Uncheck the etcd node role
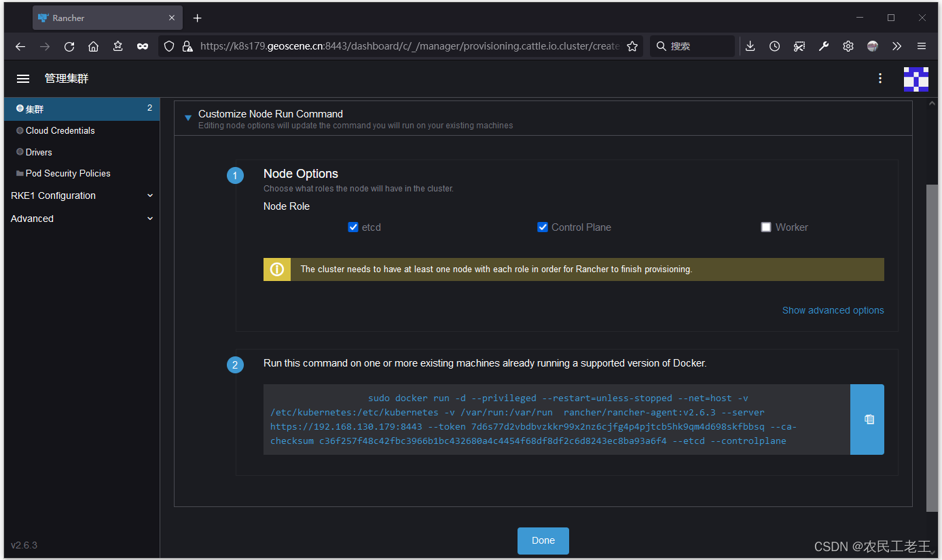 pyautogui.click(x=353, y=227)
